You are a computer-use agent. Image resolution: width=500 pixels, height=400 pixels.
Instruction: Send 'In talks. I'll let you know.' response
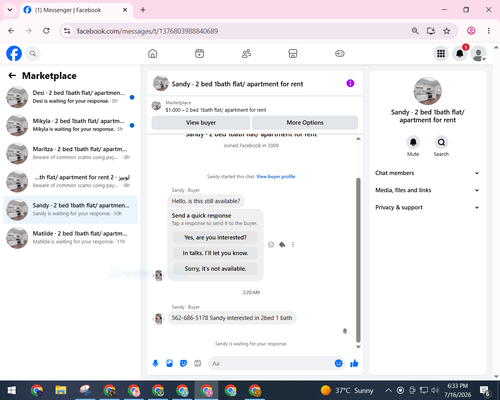click(215, 253)
